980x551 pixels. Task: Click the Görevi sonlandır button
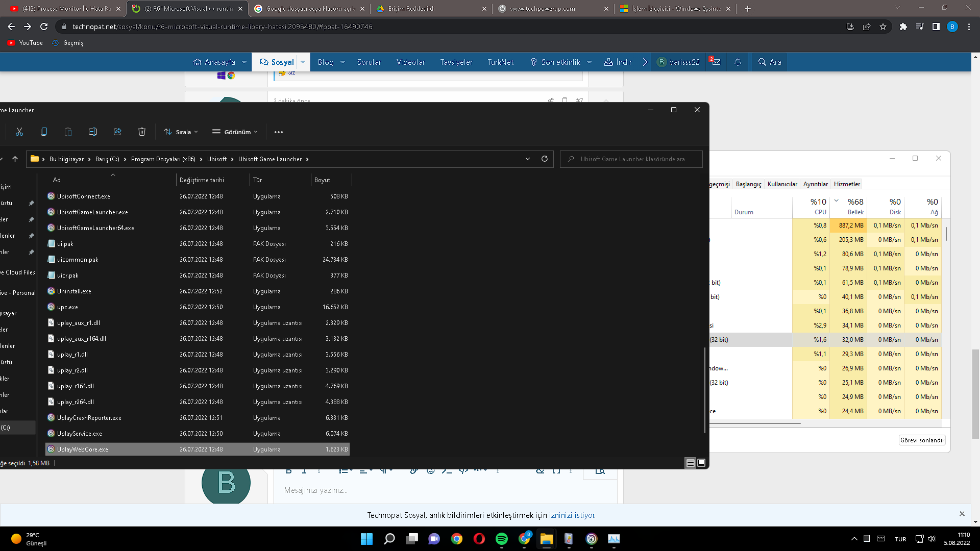pos(922,440)
